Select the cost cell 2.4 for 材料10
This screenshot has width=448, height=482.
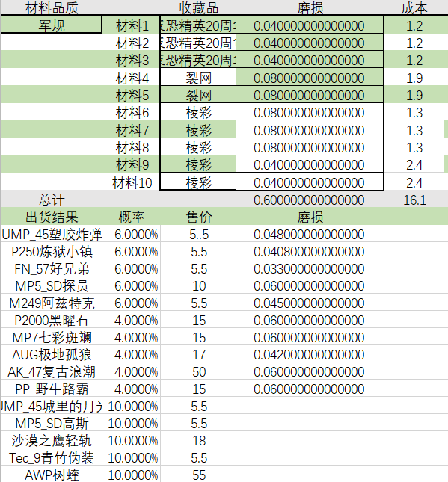click(414, 182)
